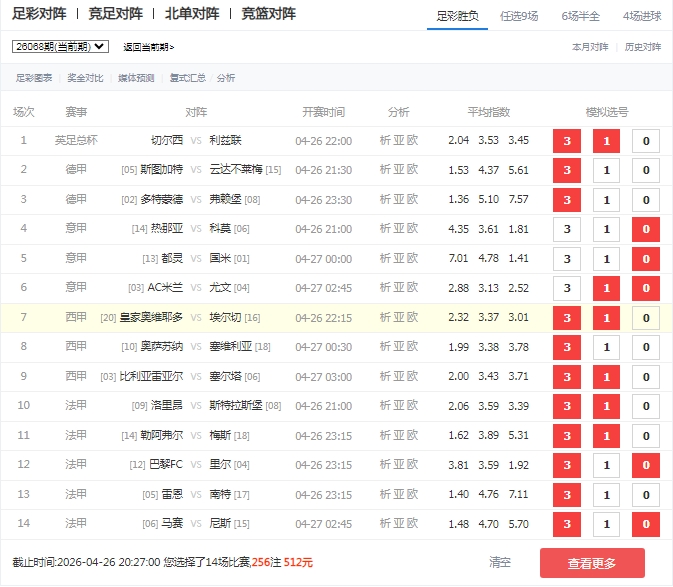This screenshot has height=587, width=673.
Task: Toggle the 0 pick for match 1 切尔西
Action: [645, 141]
